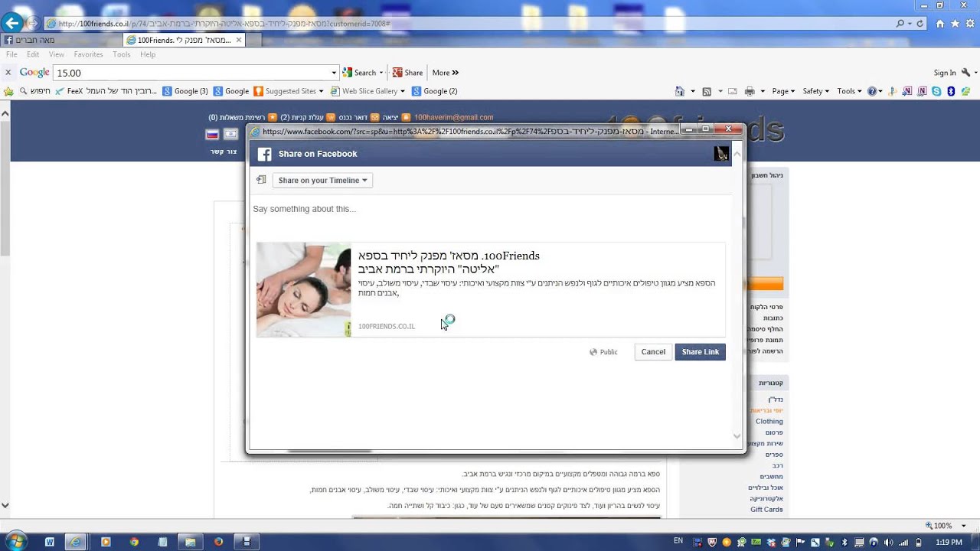Click the address bar search magnifier icon
This screenshot has height=551, width=980.
coord(900,24)
